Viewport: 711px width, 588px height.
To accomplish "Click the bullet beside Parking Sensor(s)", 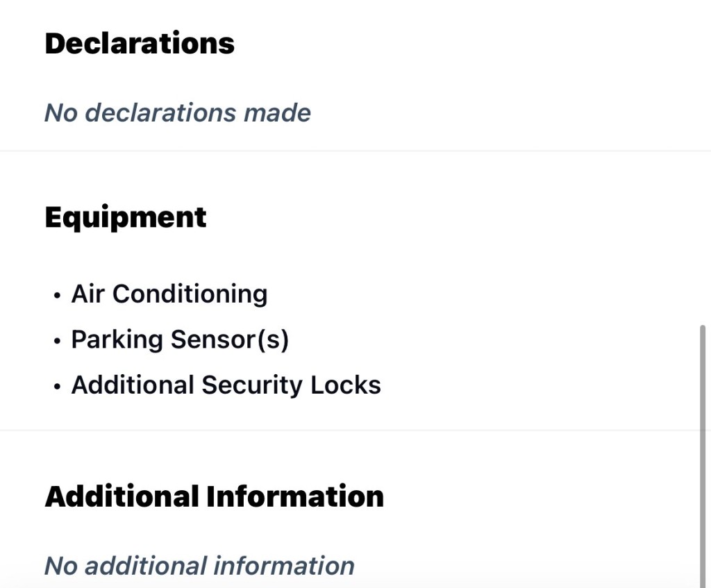I will click(57, 342).
